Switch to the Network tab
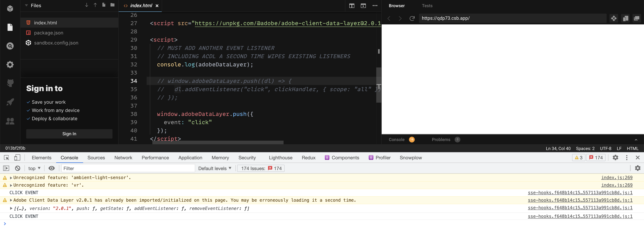The height and width of the screenshot is (230, 644). [123, 158]
